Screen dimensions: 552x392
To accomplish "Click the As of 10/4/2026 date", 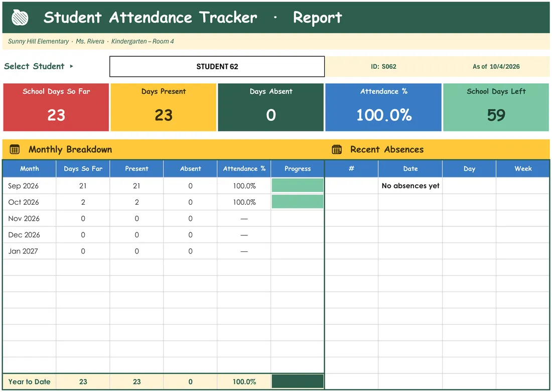I will click(496, 67).
